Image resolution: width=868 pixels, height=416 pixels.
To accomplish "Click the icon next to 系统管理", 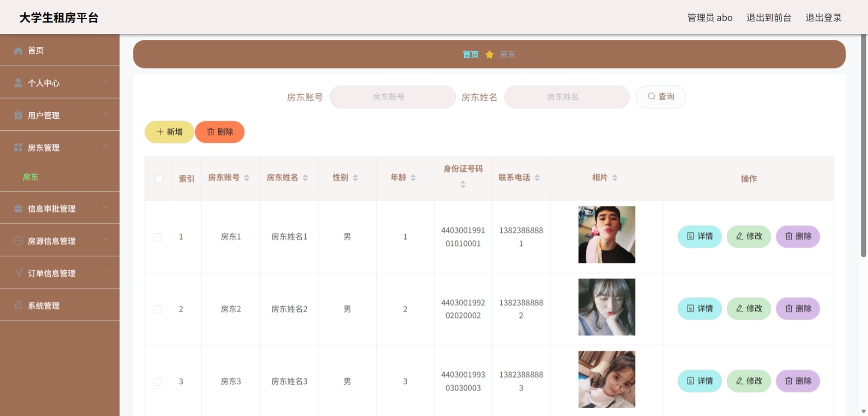I will [x=18, y=305].
